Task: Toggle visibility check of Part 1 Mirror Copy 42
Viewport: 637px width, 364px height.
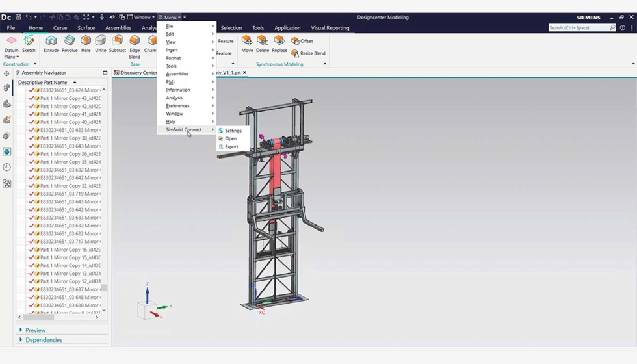Action: click(x=31, y=106)
